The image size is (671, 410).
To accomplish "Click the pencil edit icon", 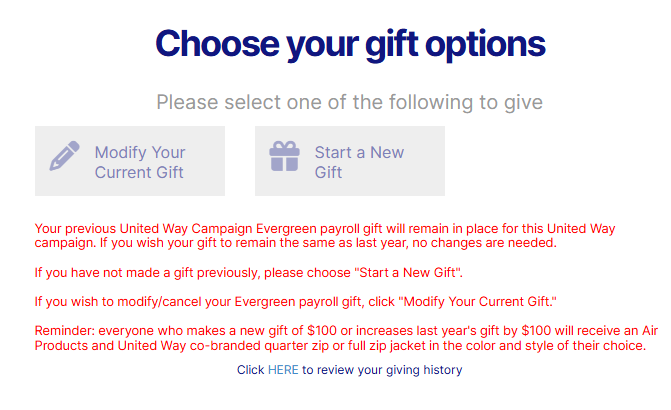I will pyautogui.click(x=65, y=160).
